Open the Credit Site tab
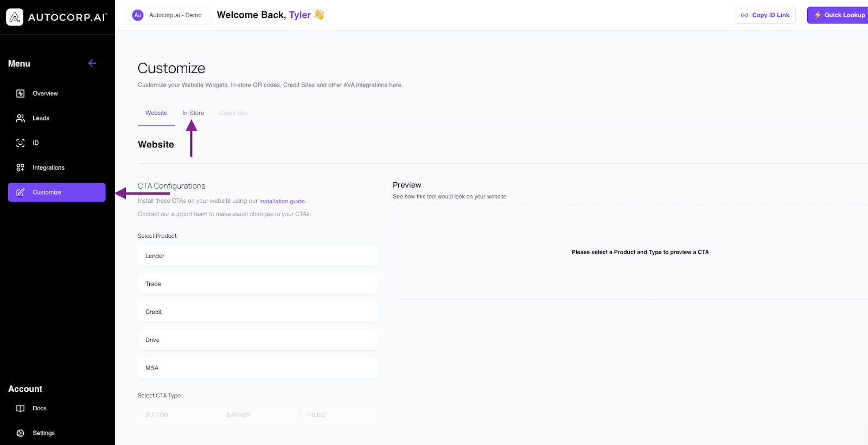 point(233,113)
